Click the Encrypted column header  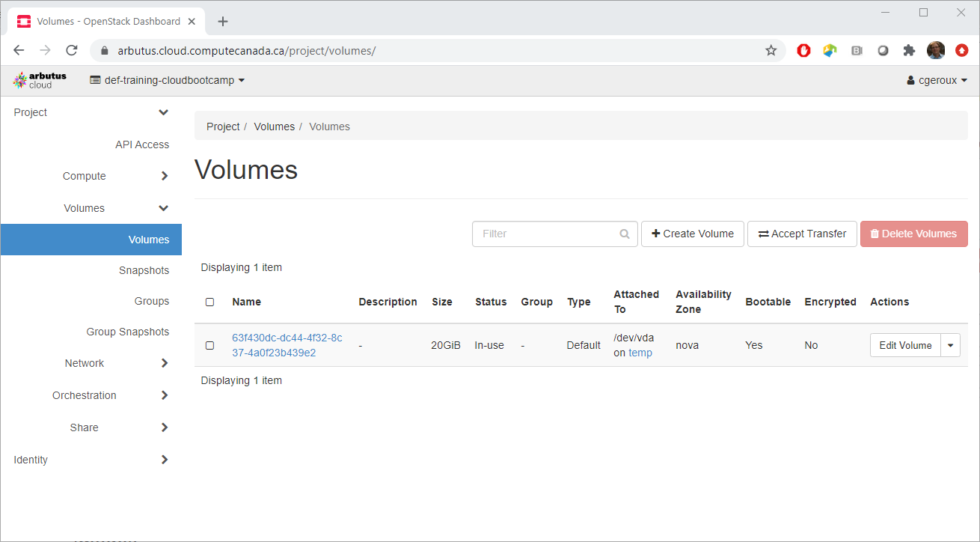(x=830, y=302)
